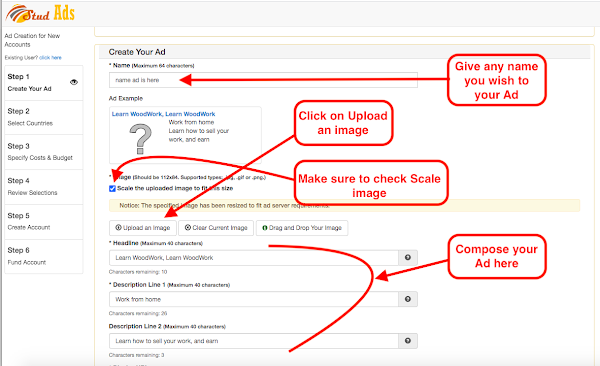The image size is (600, 366).
Task: Click the ad example headline link
Action: pos(163,114)
